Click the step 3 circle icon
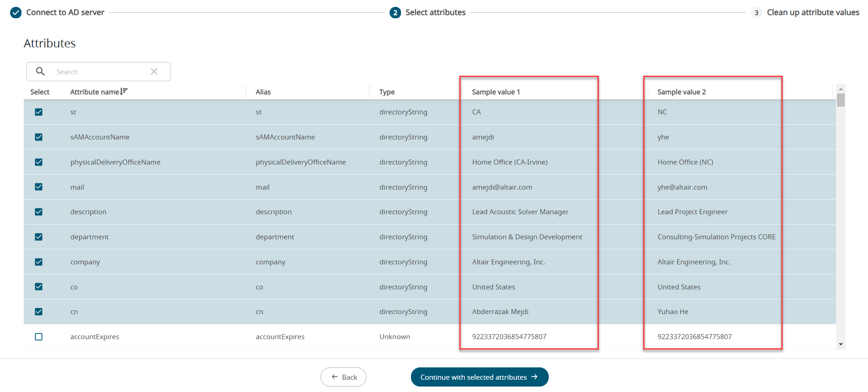 tap(756, 13)
